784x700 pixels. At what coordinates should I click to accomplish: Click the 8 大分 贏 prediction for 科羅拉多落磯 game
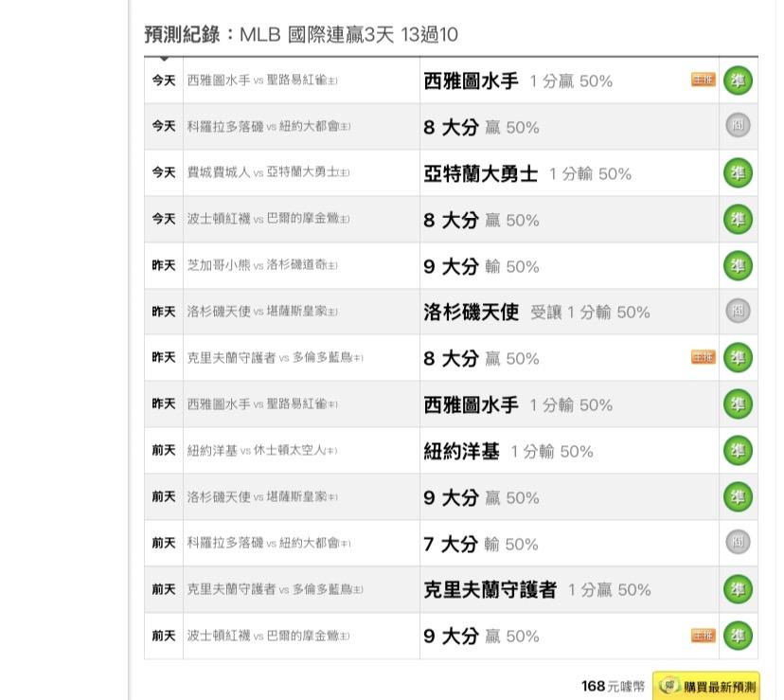[481, 128]
